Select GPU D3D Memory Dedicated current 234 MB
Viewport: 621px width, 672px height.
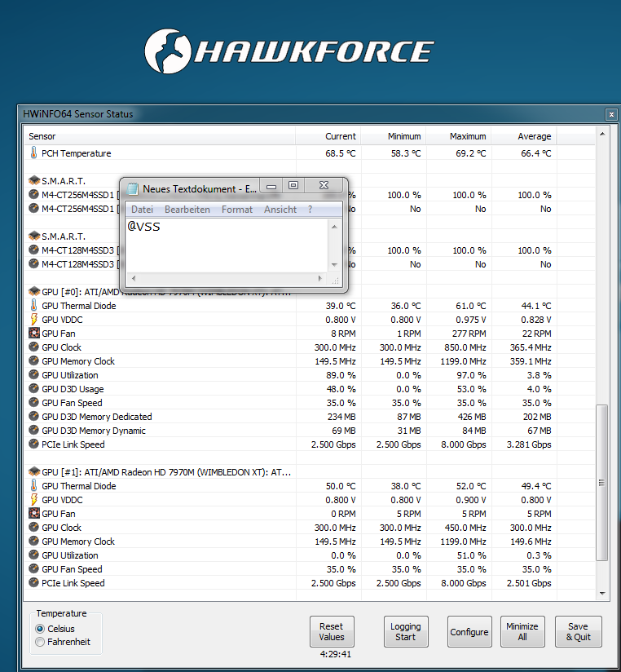[x=341, y=417]
